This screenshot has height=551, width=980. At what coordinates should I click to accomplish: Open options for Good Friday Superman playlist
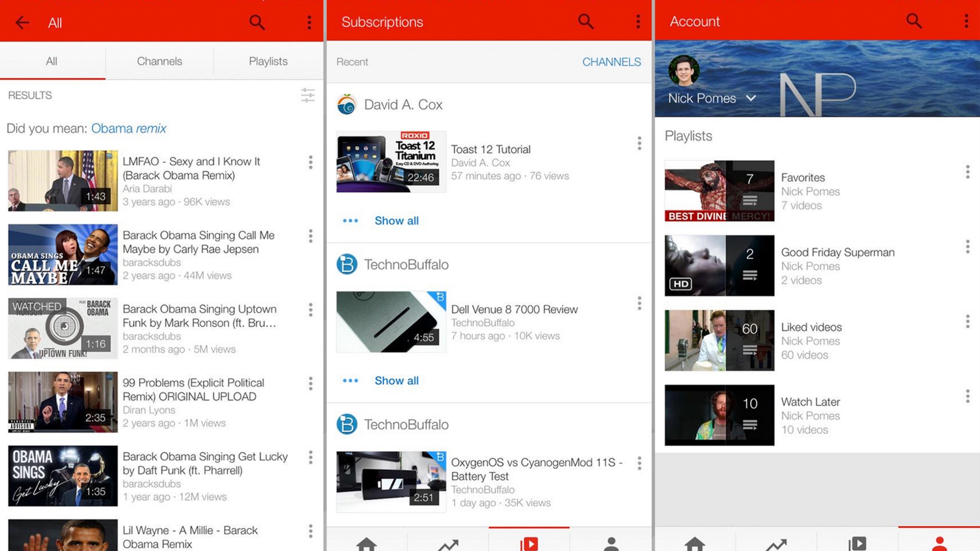(x=967, y=247)
